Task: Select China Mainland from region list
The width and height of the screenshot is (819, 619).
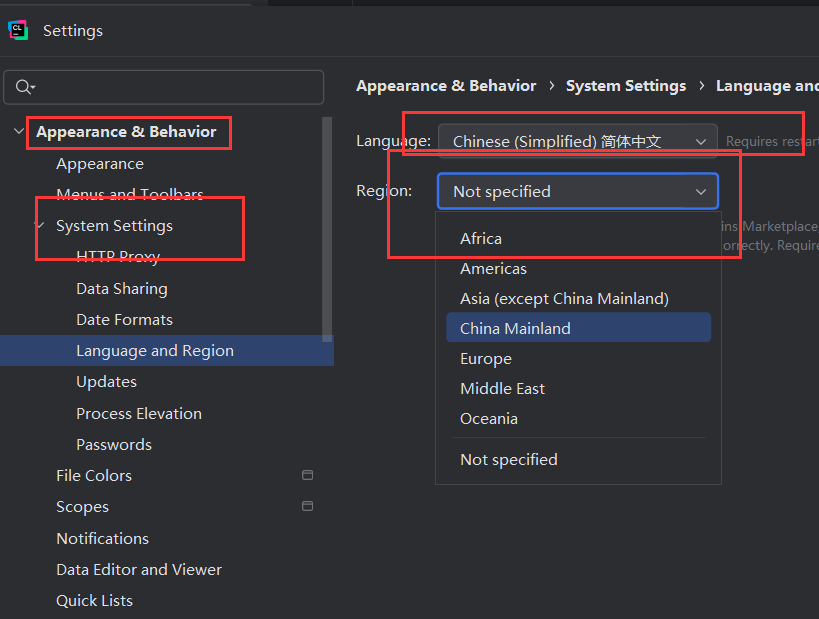Action: (515, 328)
